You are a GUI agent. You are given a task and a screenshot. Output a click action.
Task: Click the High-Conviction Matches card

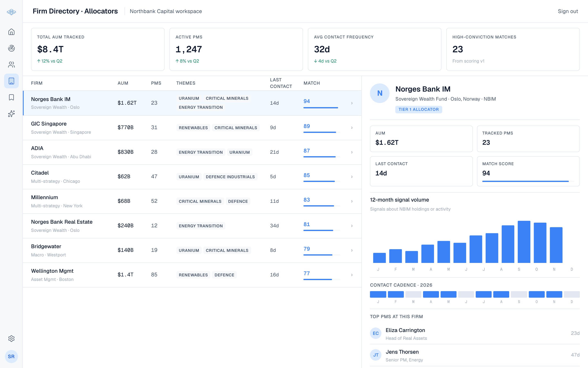click(513, 49)
